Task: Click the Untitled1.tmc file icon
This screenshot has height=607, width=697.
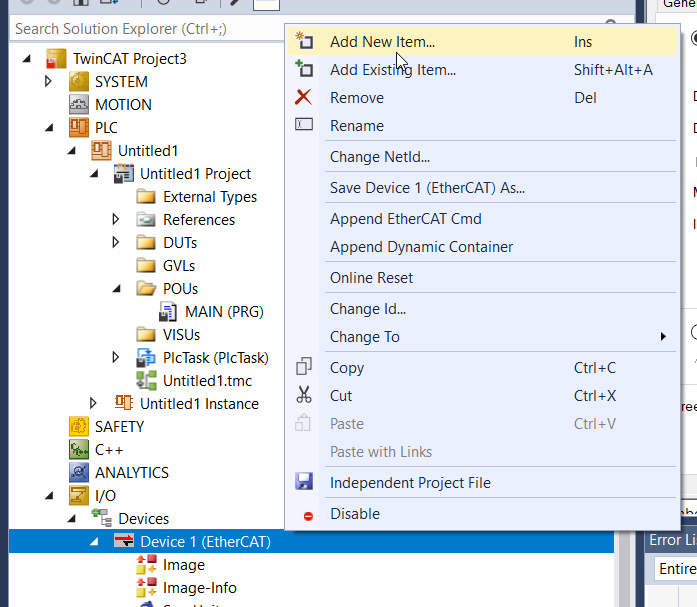Action: 146,381
